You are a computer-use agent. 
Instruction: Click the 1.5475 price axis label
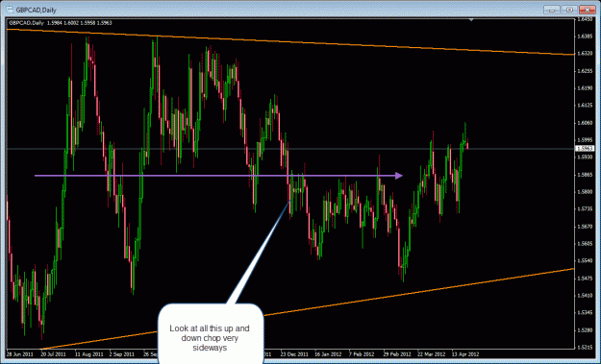click(x=586, y=279)
